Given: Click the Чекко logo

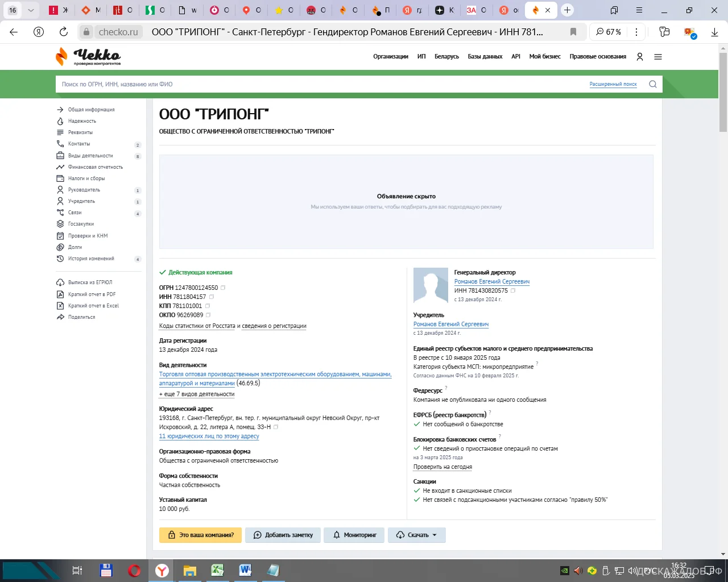Looking at the screenshot, I should [x=88, y=56].
